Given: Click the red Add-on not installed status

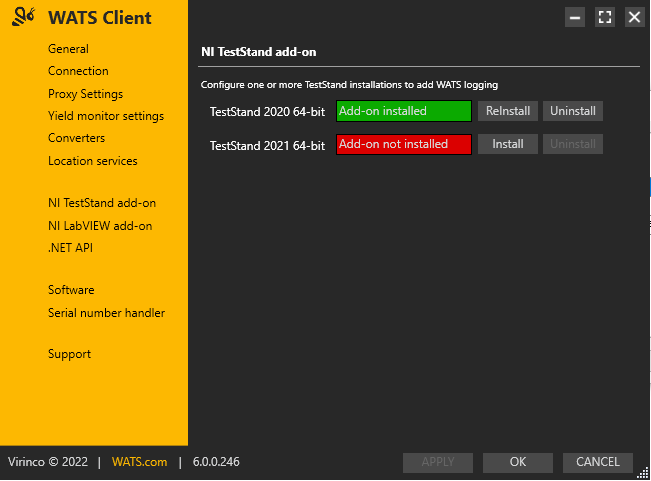Looking at the screenshot, I should pyautogui.click(x=404, y=144).
